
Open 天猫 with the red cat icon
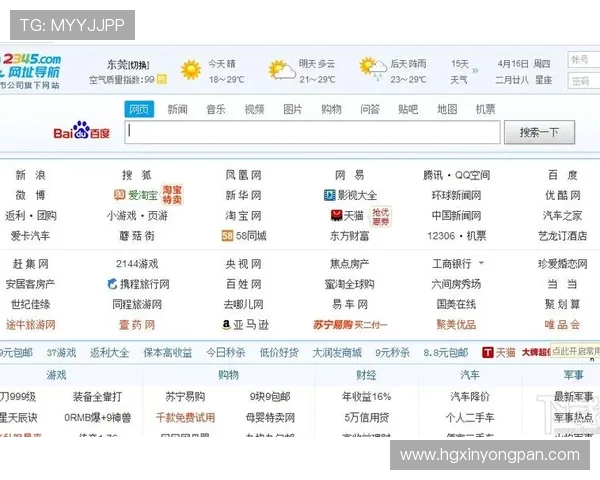(x=347, y=216)
